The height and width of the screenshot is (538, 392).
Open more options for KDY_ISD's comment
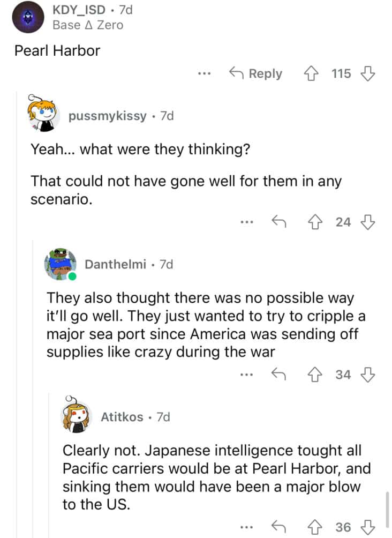(x=205, y=73)
